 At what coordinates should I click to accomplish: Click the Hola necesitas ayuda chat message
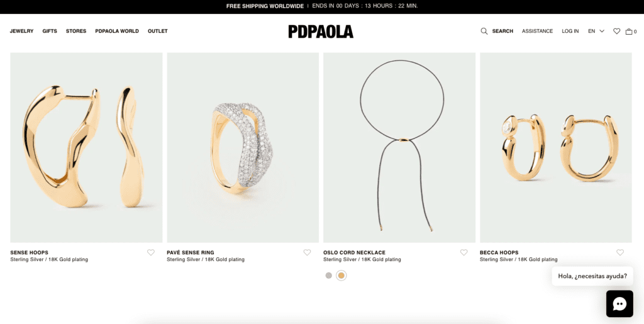[x=592, y=276]
